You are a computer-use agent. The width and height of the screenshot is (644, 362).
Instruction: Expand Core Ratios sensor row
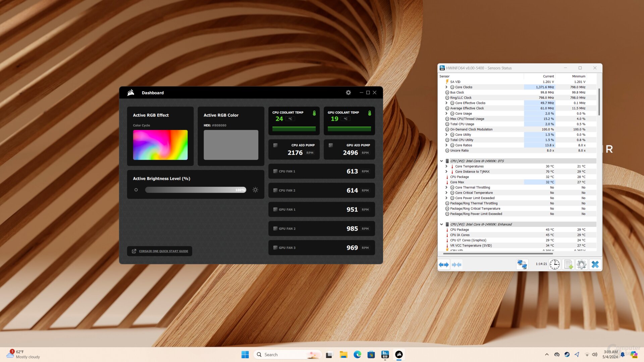click(446, 145)
